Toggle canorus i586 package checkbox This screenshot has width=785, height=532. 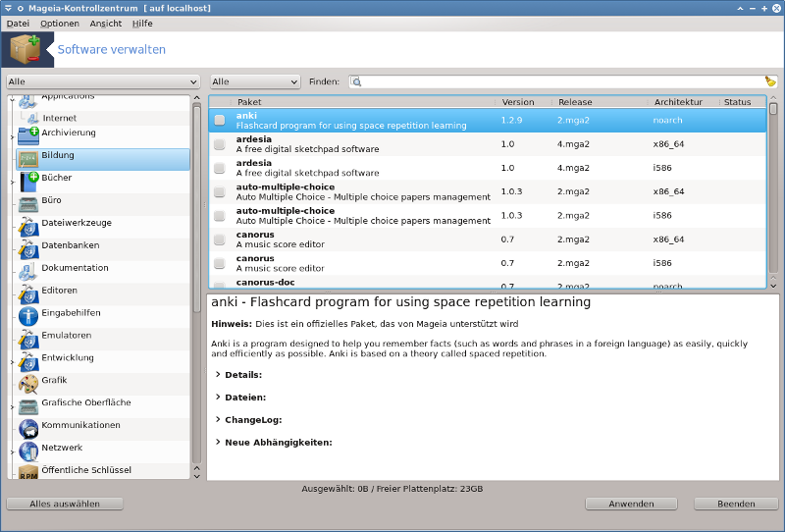click(x=219, y=263)
